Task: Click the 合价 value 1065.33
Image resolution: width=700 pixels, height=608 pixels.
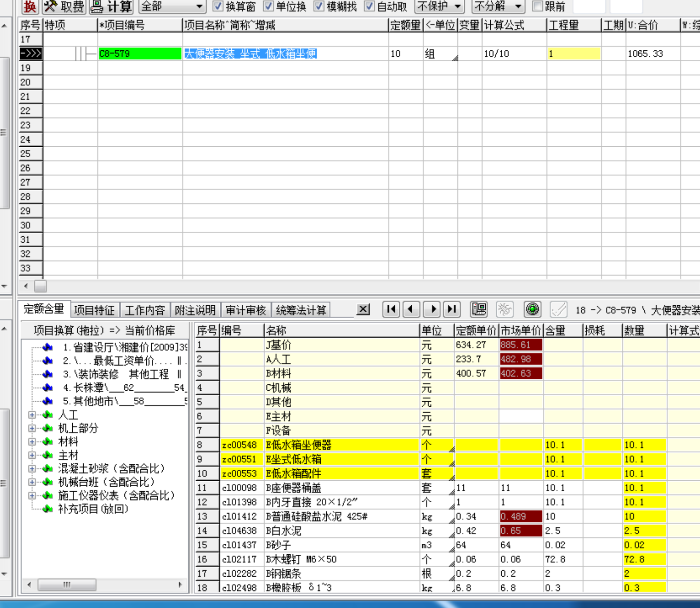Action: coord(645,54)
